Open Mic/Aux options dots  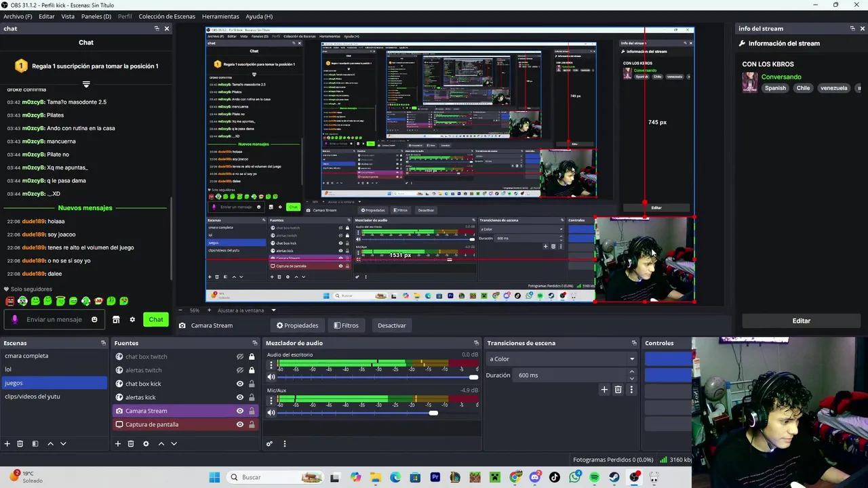pos(271,401)
